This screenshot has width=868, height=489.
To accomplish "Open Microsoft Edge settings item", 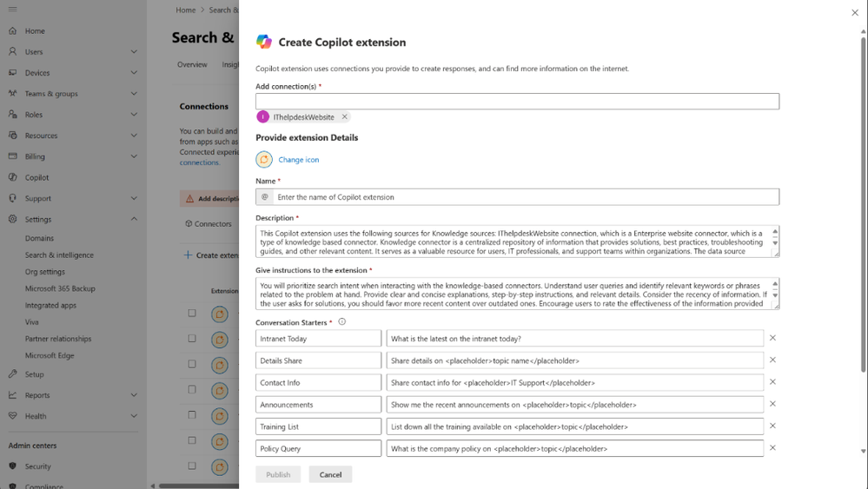I will 50,356.
